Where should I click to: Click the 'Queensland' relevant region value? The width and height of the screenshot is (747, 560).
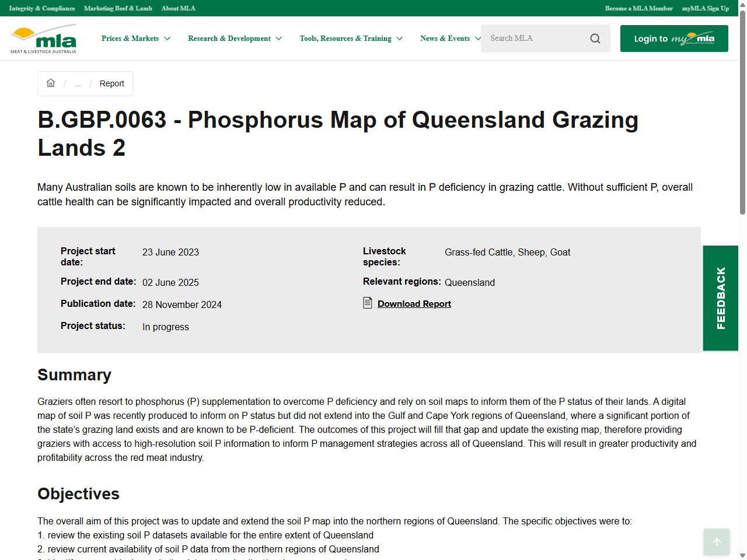470,282
